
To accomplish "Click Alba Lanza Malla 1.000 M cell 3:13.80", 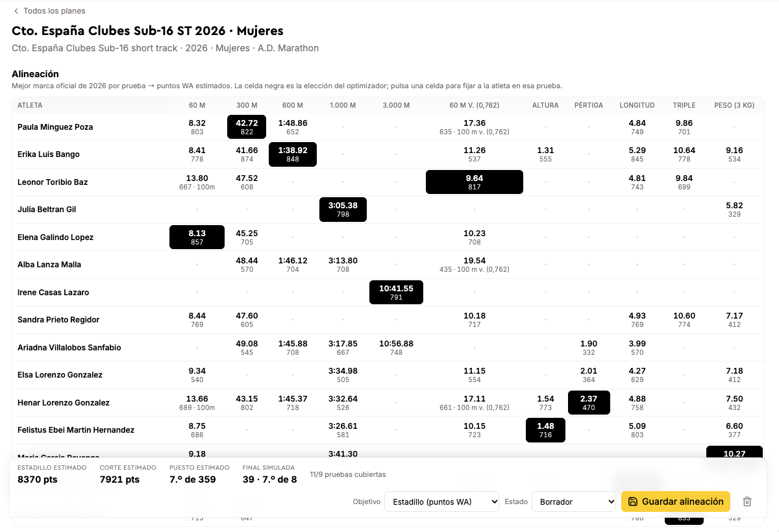I will (343, 265).
